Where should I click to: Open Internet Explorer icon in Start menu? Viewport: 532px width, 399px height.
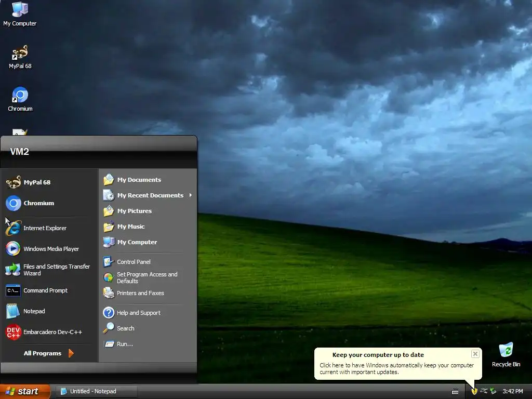click(13, 228)
